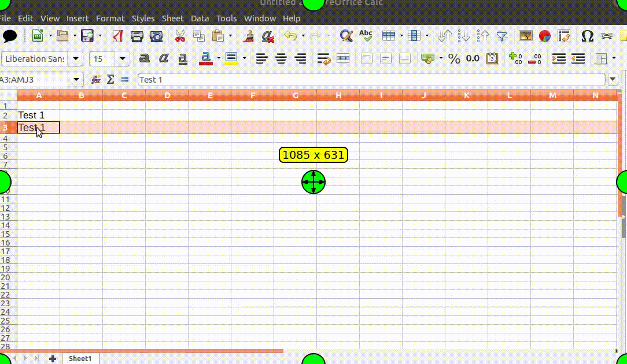Image resolution: width=627 pixels, height=364 pixels.
Task: Toggle underline formatting
Action: (x=182, y=58)
